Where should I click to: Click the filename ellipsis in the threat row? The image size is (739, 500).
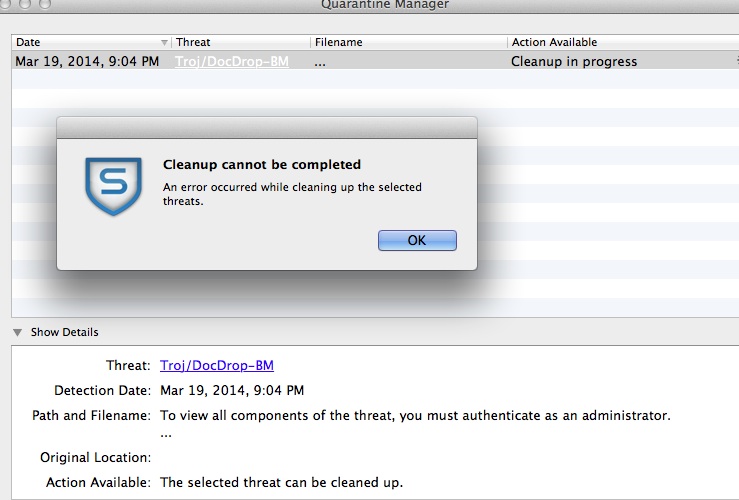[320, 63]
